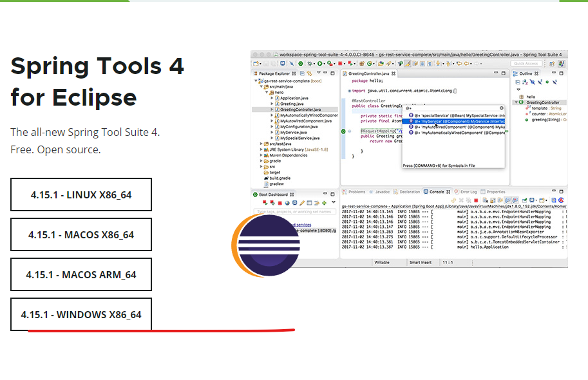Expand the JRE System Library node
The width and height of the screenshot is (588, 380).
(x=261, y=149)
